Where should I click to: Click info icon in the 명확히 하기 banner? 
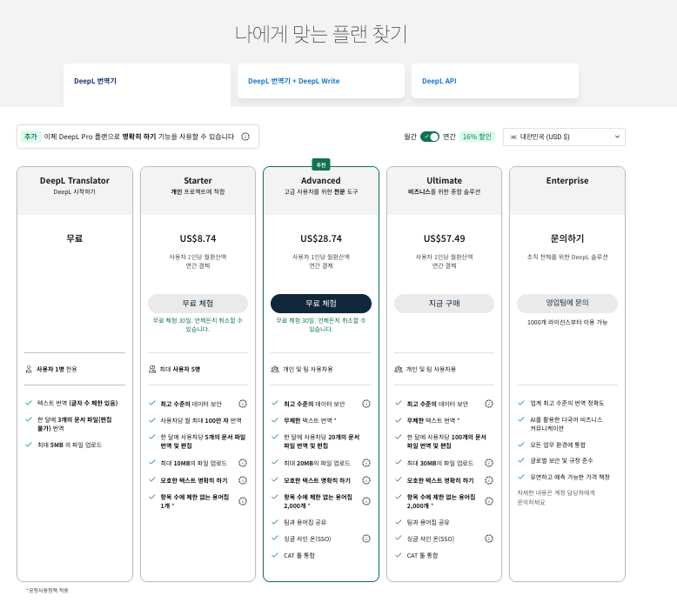pos(245,137)
